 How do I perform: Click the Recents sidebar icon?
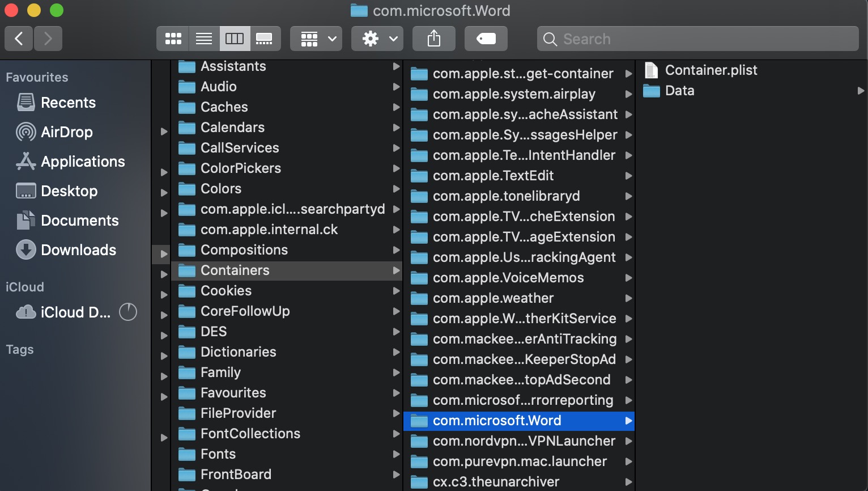pos(26,102)
